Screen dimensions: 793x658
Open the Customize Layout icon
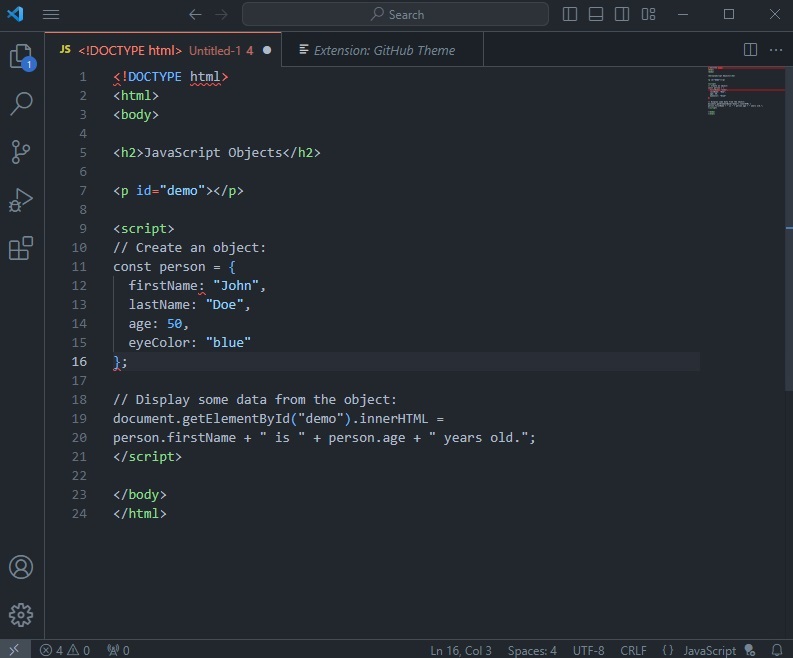click(x=648, y=14)
